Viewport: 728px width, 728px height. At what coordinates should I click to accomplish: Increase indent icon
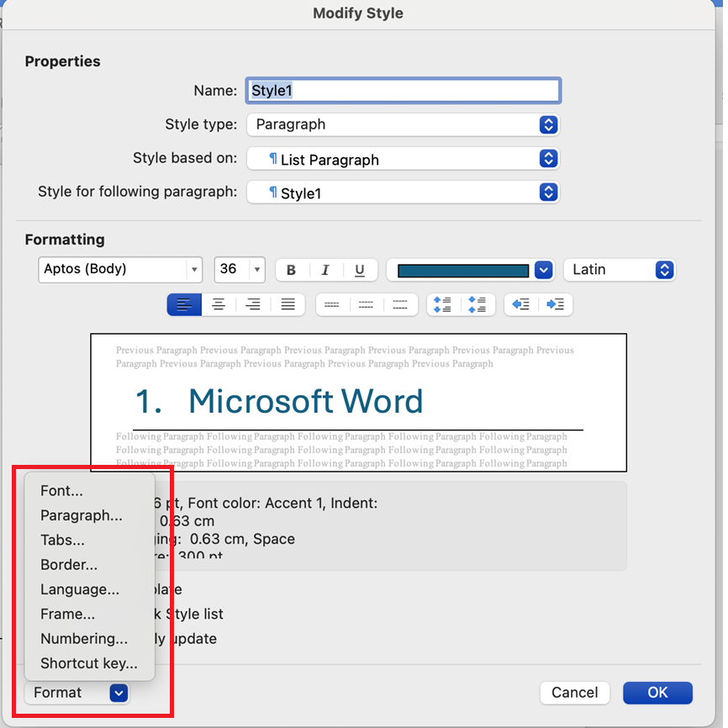coord(556,304)
